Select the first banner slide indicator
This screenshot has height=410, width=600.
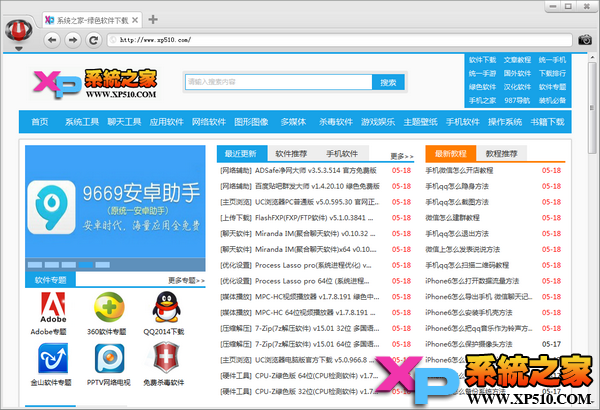(35, 265)
